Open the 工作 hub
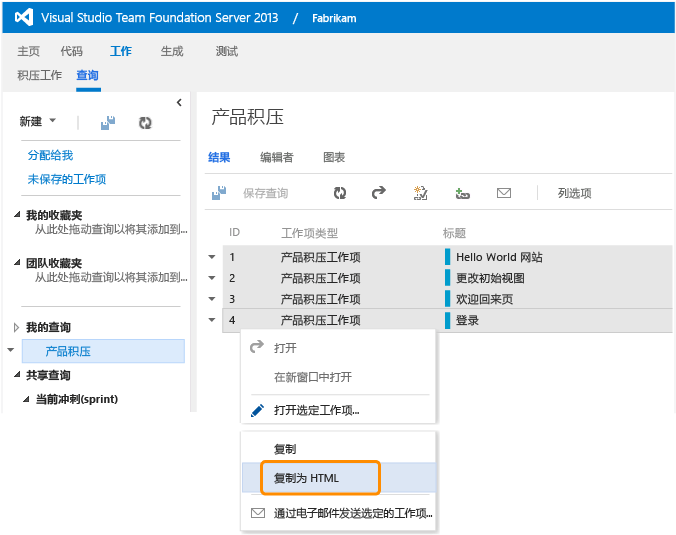 [121, 51]
